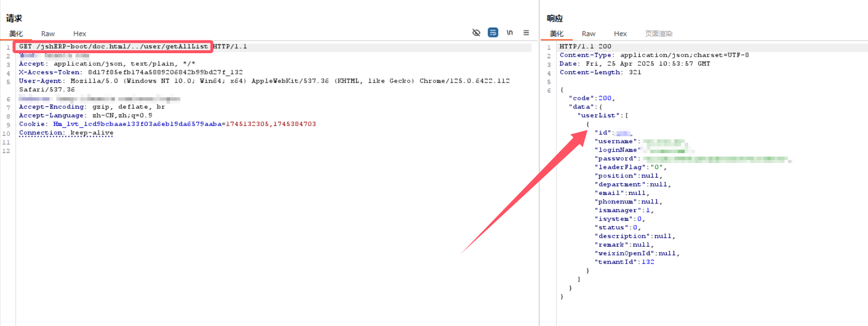Click the 响应 panel title
This screenshot has width=868, height=326.
(555, 18)
